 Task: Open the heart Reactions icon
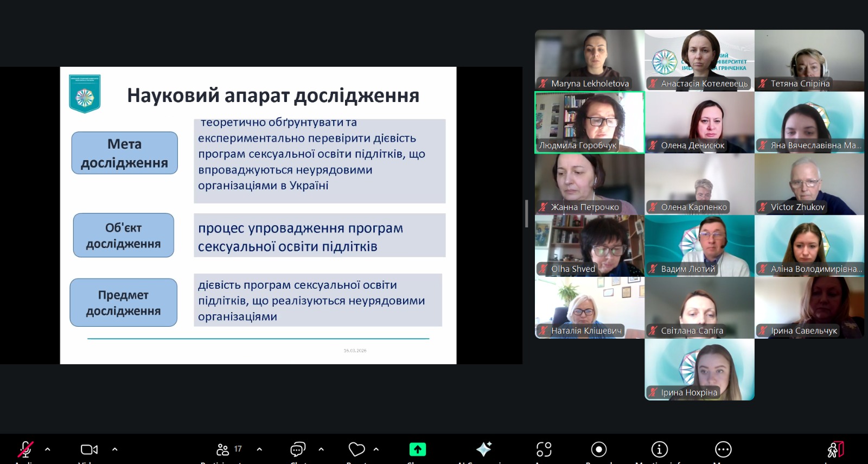[356, 449]
